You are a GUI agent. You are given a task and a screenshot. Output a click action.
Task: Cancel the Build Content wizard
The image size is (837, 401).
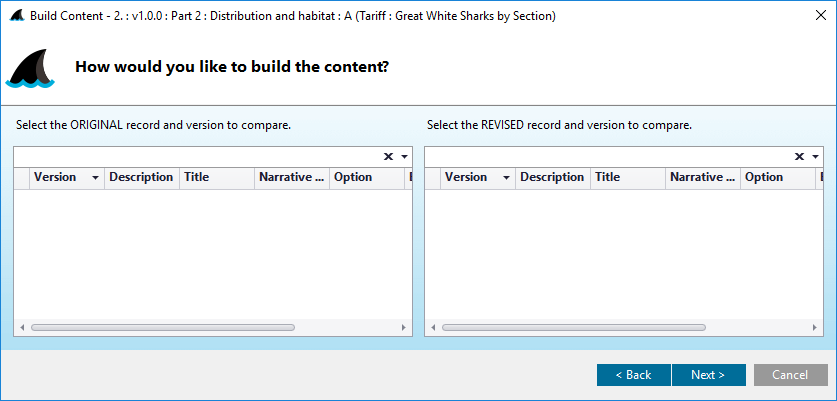(x=790, y=375)
